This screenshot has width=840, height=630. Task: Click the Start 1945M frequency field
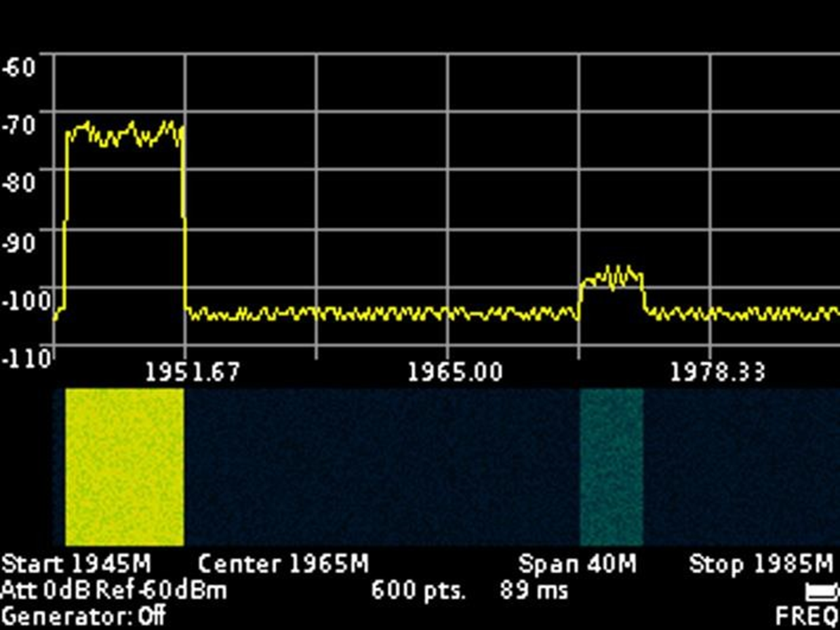pos(77,564)
